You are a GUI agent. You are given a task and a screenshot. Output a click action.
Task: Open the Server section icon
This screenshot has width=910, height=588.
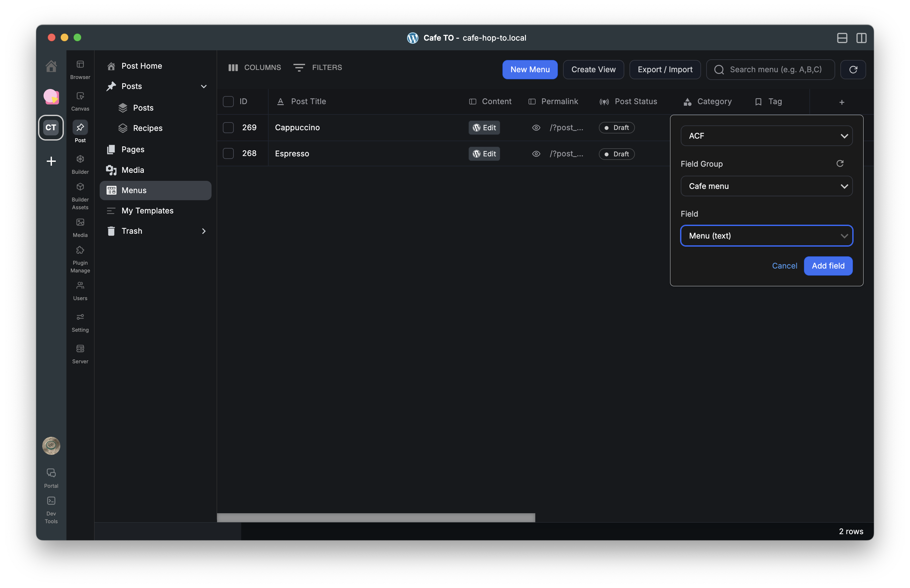pyautogui.click(x=80, y=349)
